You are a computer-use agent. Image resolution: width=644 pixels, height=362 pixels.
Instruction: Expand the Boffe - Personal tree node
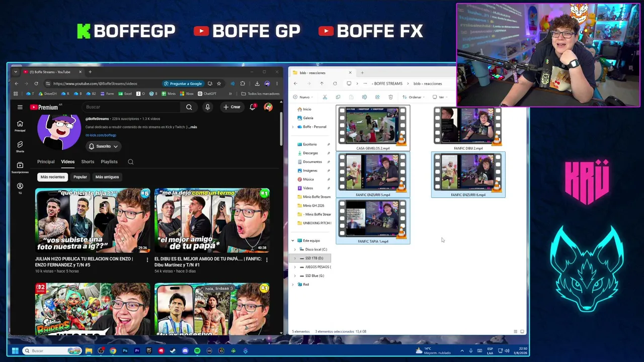pos(293,127)
